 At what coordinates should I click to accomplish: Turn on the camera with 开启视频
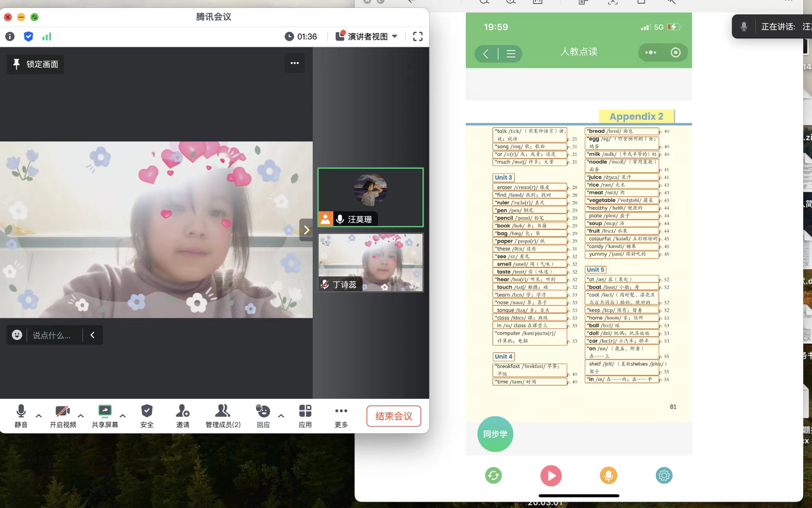(x=63, y=415)
